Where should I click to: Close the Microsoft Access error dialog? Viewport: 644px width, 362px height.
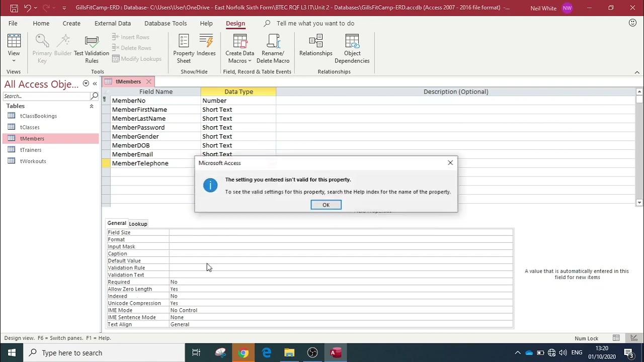tap(450, 162)
